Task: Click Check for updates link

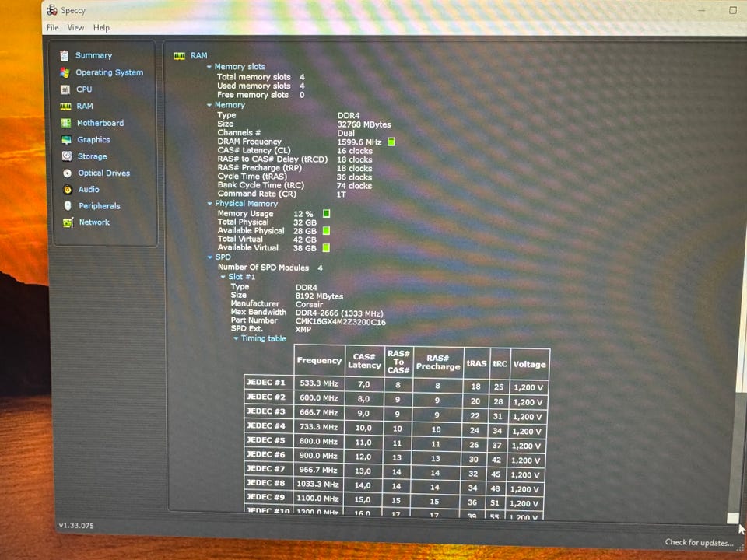Action: click(x=699, y=542)
